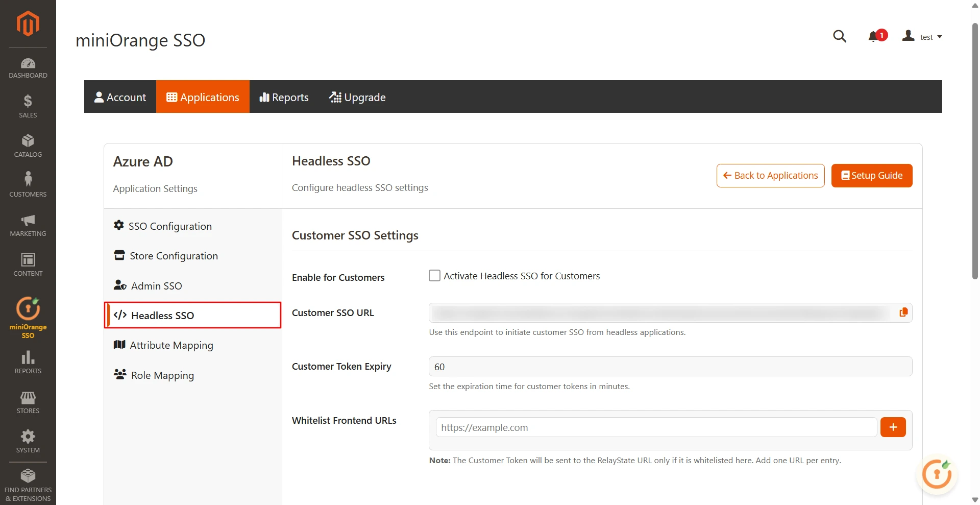
Task: Click the System sidebar icon
Action: point(28,441)
